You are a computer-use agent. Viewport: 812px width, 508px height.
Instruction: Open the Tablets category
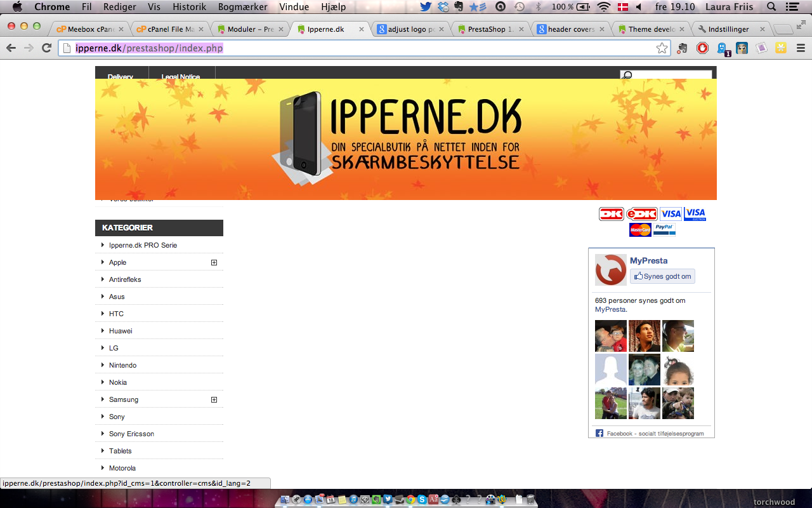[121, 451]
